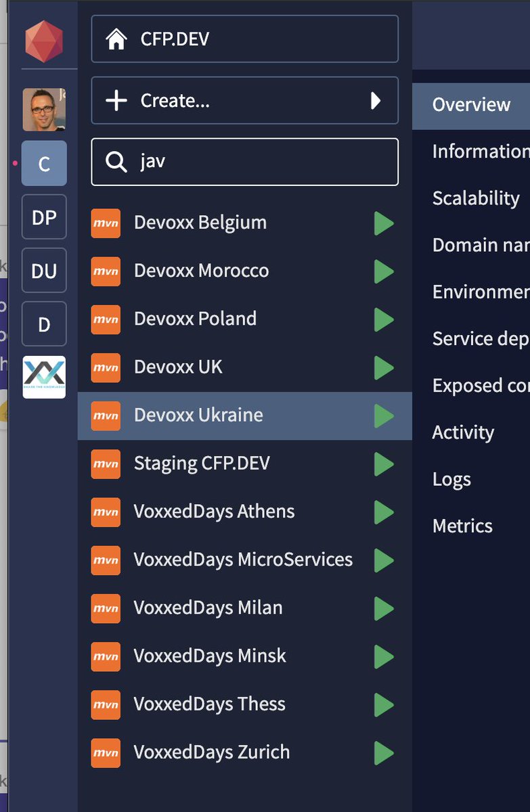The image size is (530, 812).
Task: Click running status arrow for VoxxedDays Zurich
Action: pos(384,752)
